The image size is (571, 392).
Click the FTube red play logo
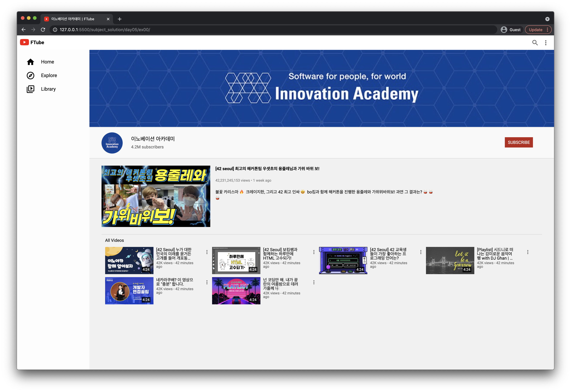tap(24, 42)
